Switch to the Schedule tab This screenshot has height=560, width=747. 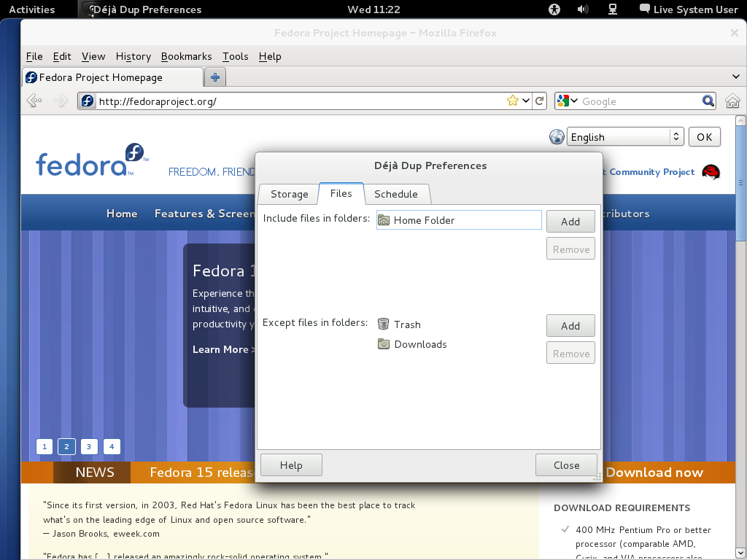click(396, 194)
